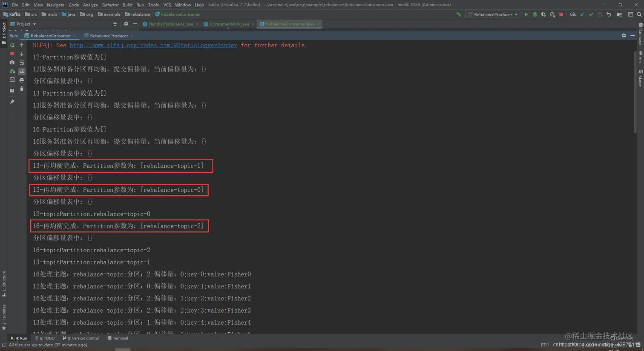The height and width of the screenshot is (351, 644).
Task: Open the 6: TODO tool window
Action: (x=45, y=338)
